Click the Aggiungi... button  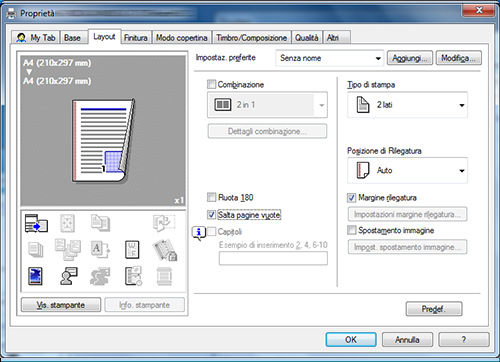(410, 58)
